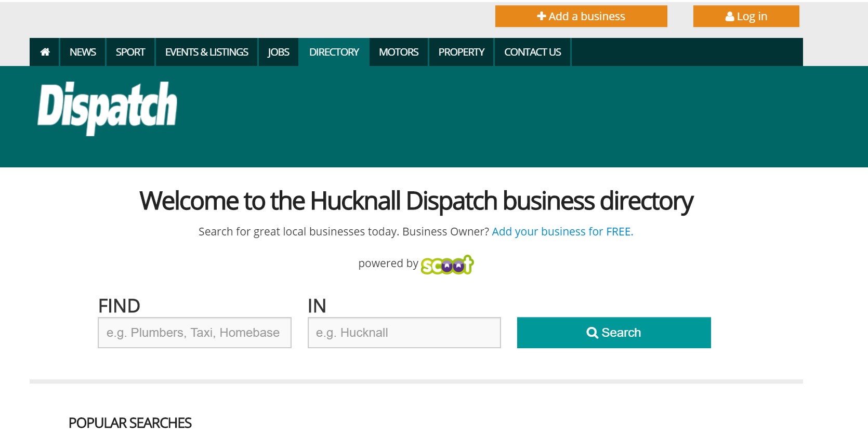Click the Log in button

point(746,16)
